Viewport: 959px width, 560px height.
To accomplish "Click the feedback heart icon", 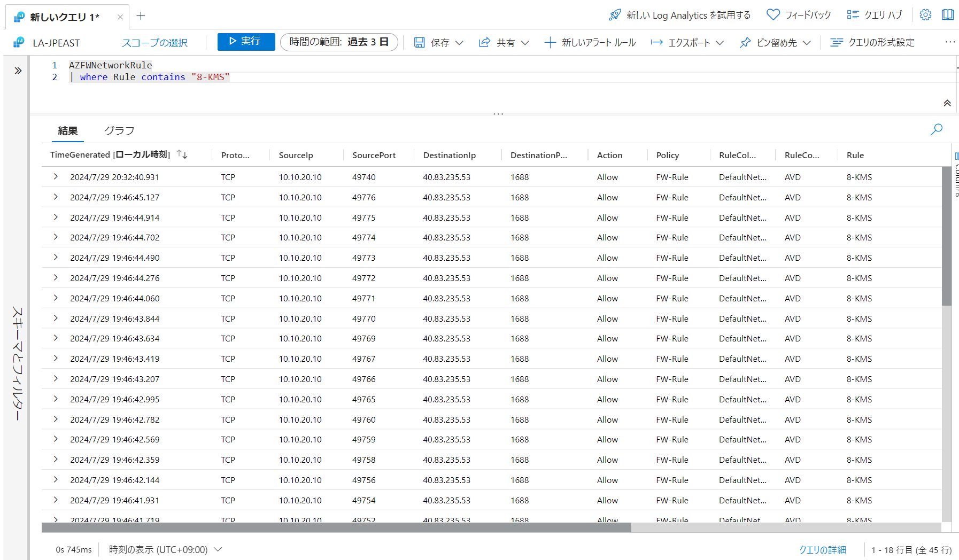I will (773, 15).
